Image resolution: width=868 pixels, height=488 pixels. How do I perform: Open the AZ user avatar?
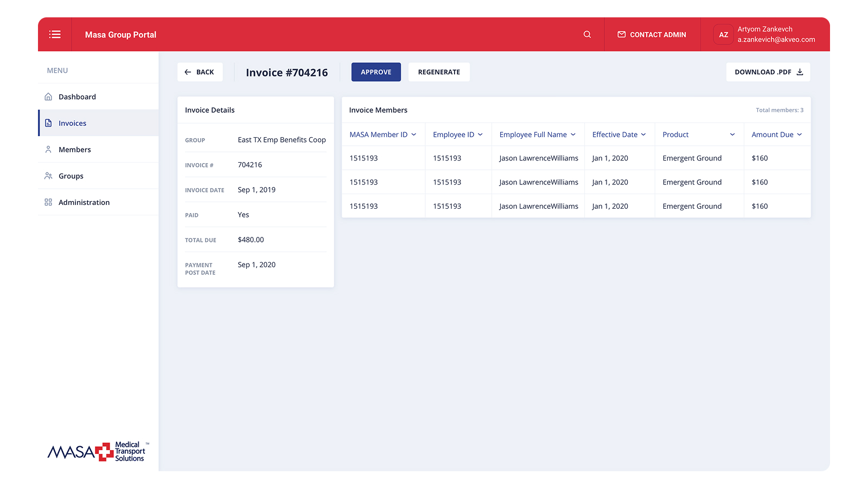723,35
